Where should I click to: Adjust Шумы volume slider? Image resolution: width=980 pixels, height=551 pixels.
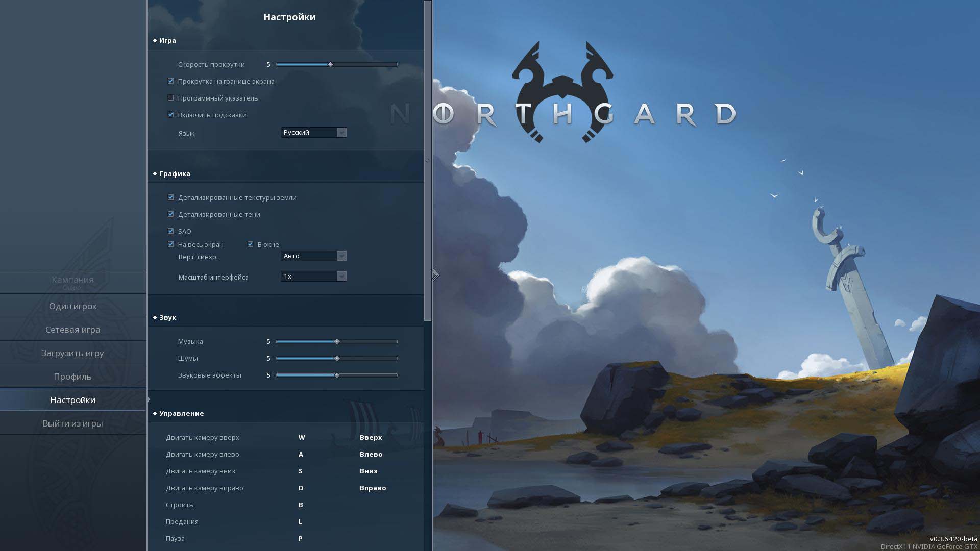click(x=337, y=359)
